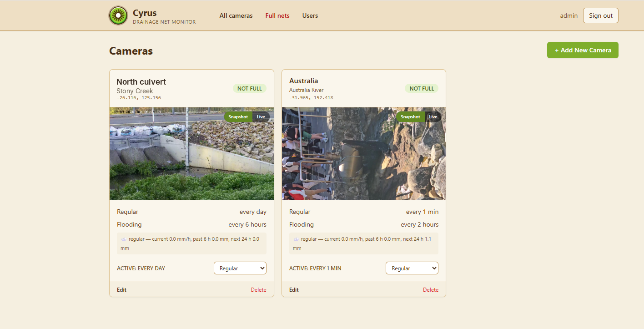The height and width of the screenshot is (329, 644).
Task: Click the weather cloud icon in Australia card
Action: coord(296,239)
